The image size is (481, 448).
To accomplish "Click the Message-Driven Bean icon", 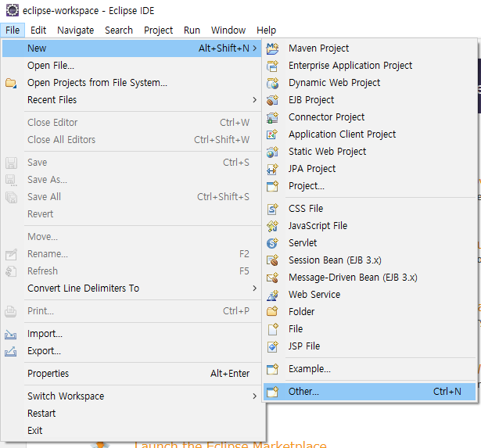I will pyautogui.click(x=272, y=278).
